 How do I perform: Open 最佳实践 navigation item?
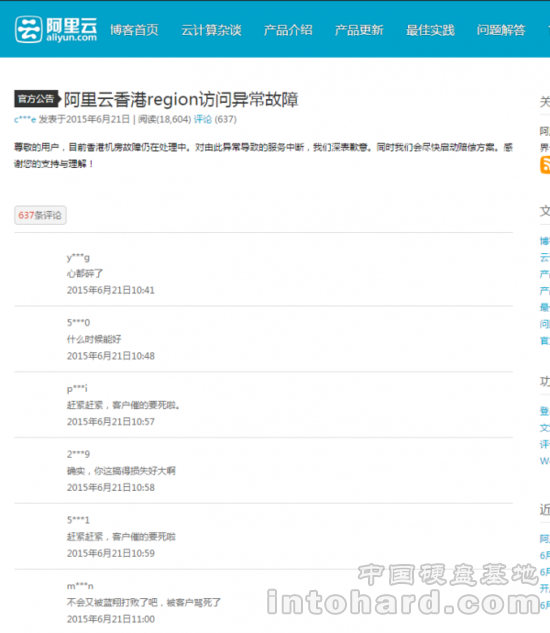(x=430, y=30)
